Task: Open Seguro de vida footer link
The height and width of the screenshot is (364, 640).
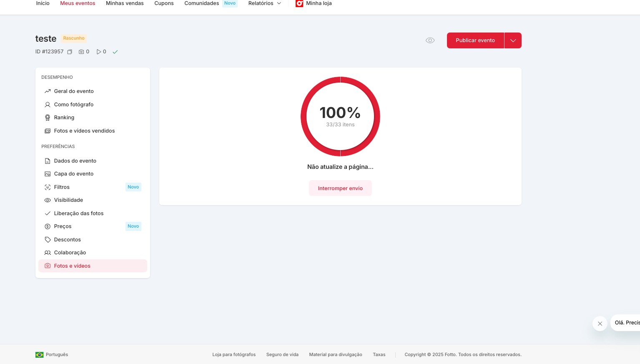Action: (282, 355)
